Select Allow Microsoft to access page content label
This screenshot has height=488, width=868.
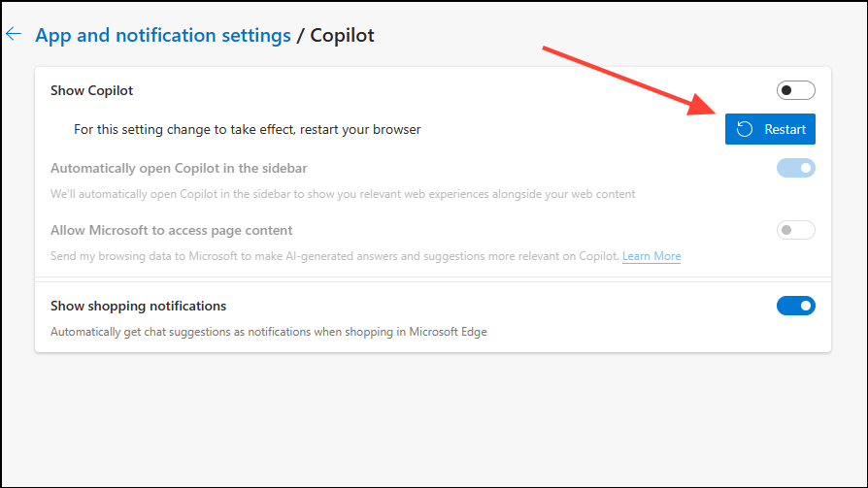click(x=171, y=230)
